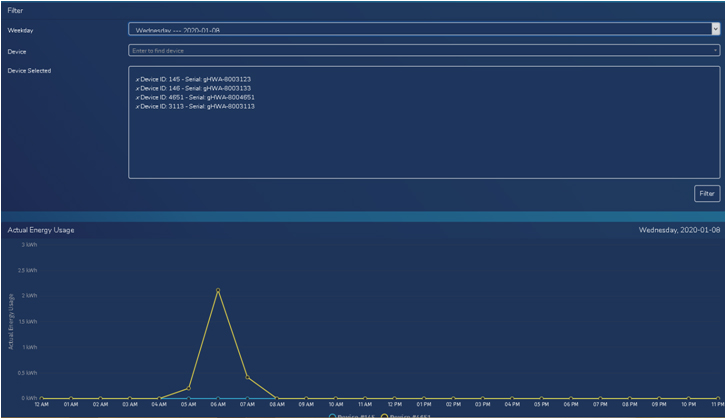This screenshot has height=419, width=726.
Task: Click the '0.5 kWh' y-axis label
Action: (x=27, y=373)
